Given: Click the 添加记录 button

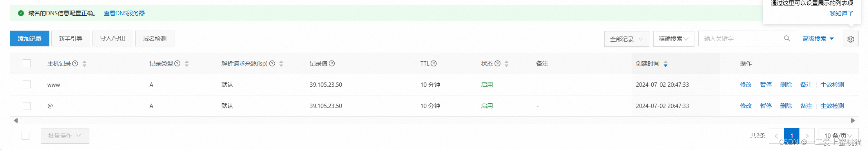Looking at the screenshot, I should coord(30,38).
